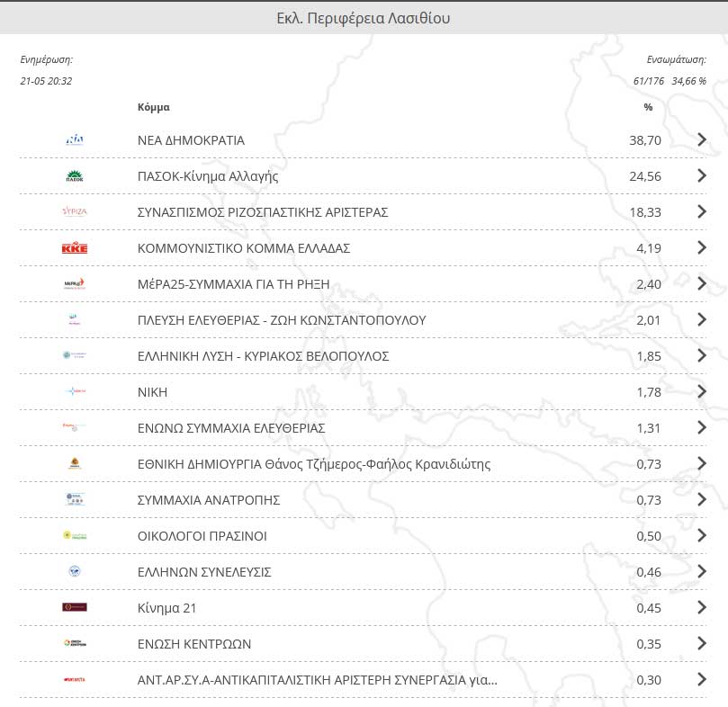This screenshot has height=707, width=728.
Task: Expand the ΠΛΕΥΣΗ ΕΛΕΥΘΕΡΙΑΣ row chevron
Action: [702, 319]
